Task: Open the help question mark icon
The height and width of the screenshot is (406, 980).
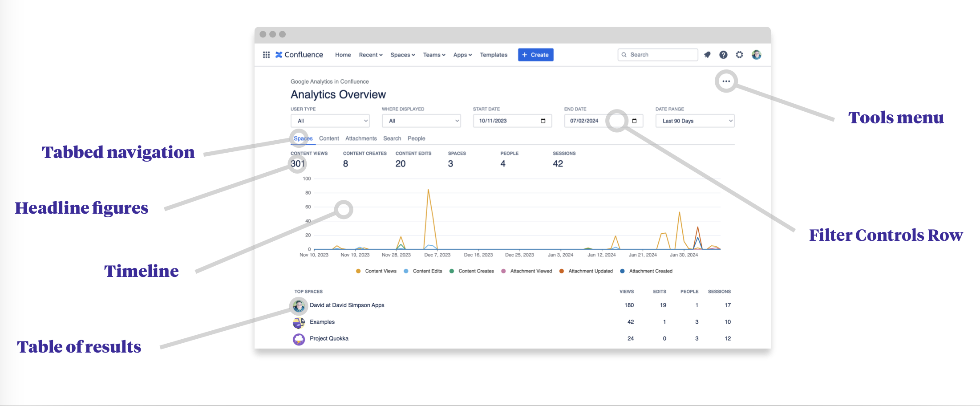Action: (723, 55)
